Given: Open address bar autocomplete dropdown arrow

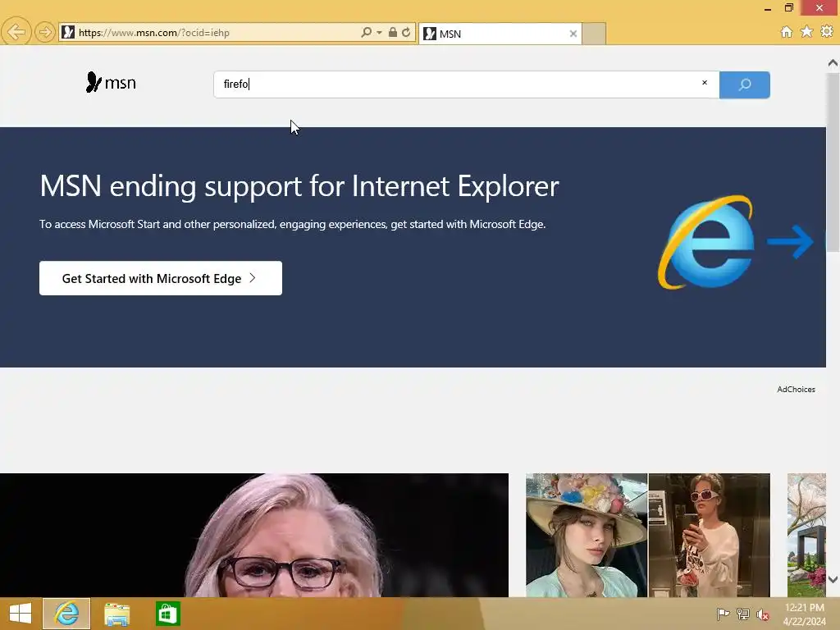Looking at the screenshot, I should (379, 33).
